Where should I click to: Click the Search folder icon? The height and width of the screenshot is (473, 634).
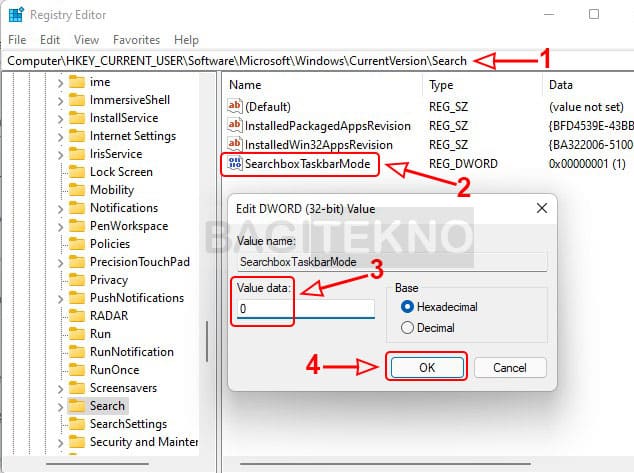(x=76, y=405)
